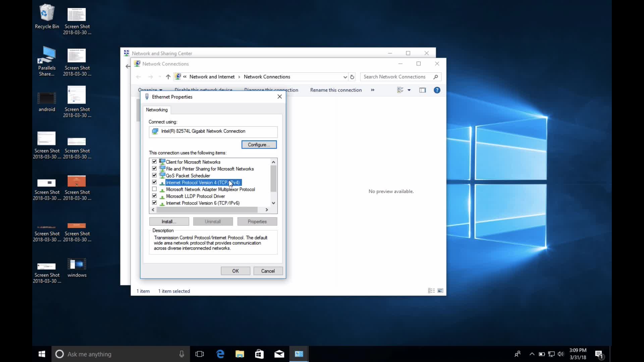Open the change-your-view dropdown arrow
The height and width of the screenshot is (362, 644).
tap(409, 90)
